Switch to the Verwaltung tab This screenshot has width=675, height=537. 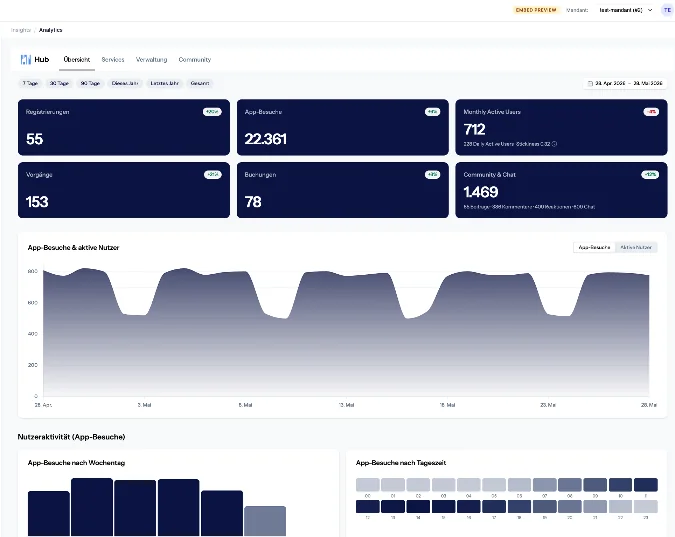pyautogui.click(x=151, y=59)
